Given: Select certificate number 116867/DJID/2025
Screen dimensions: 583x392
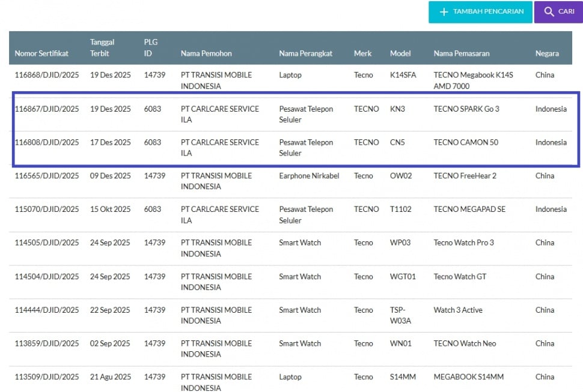Looking at the screenshot, I should (47, 109).
